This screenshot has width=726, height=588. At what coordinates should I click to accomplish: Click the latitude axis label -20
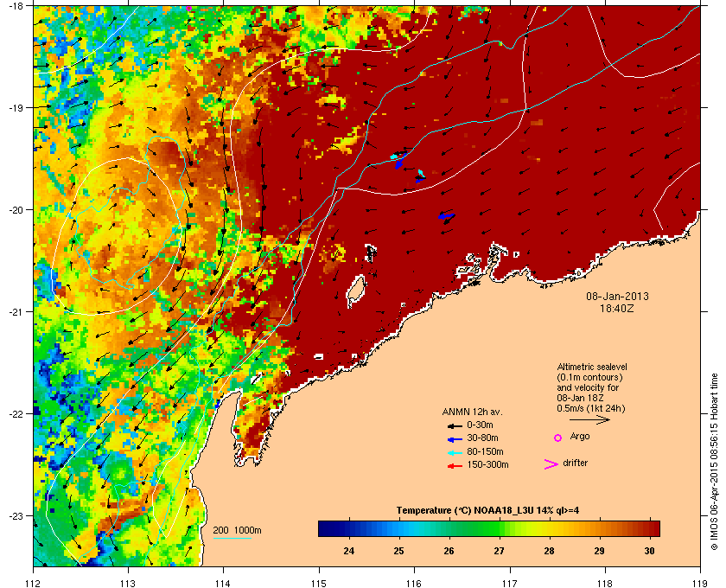click(16, 210)
